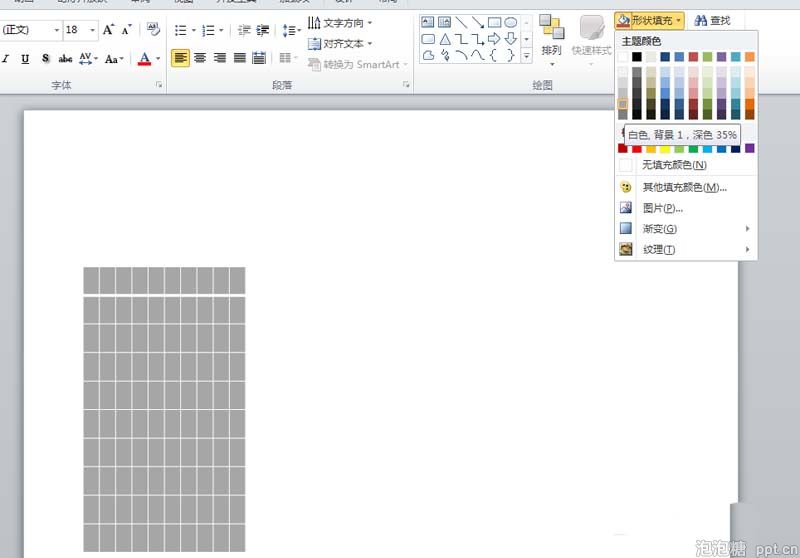Viewport: 800px width, 558px height.
Task: Select the right block arrow shape
Action: (494, 39)
